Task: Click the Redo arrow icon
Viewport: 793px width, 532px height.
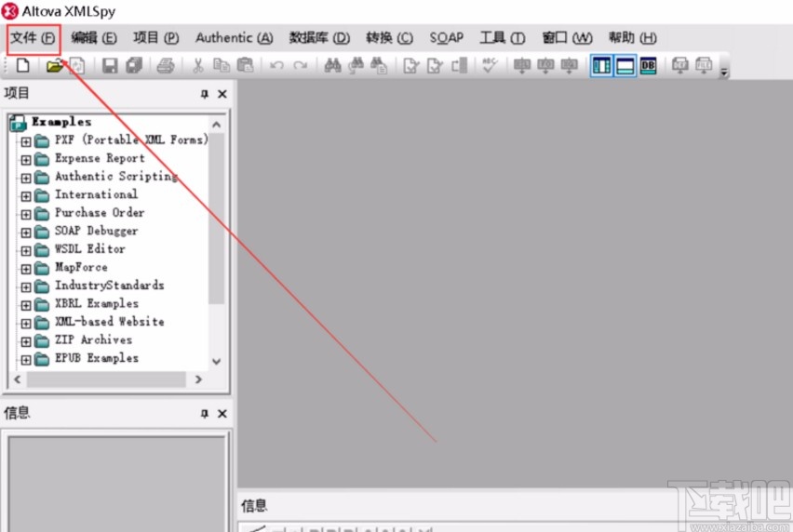Action: [301, 65]
